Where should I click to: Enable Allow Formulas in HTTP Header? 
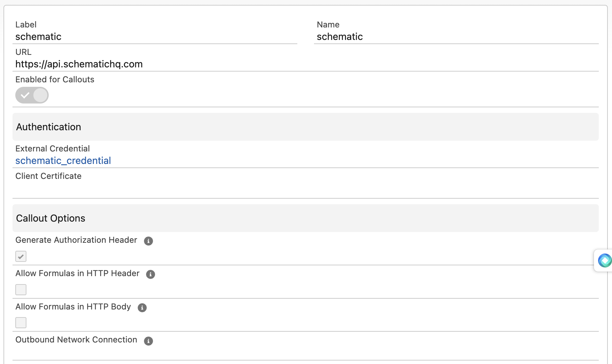coord(21,289)
